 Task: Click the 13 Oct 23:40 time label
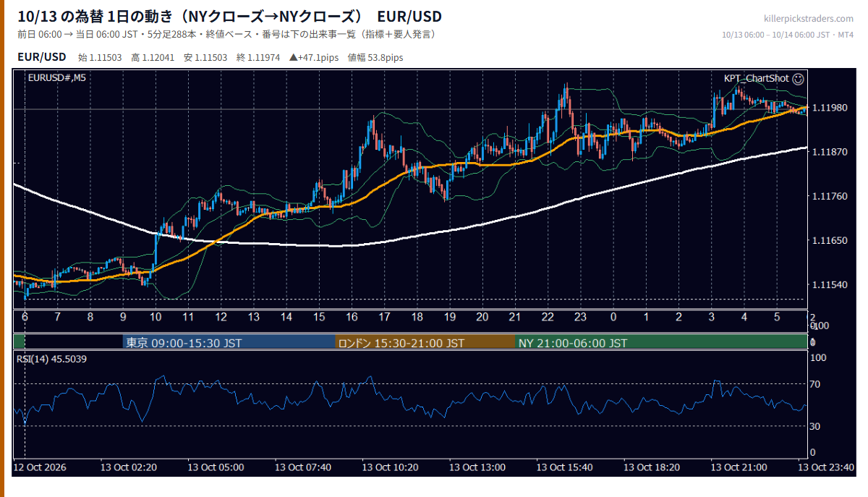pos(827,467)
